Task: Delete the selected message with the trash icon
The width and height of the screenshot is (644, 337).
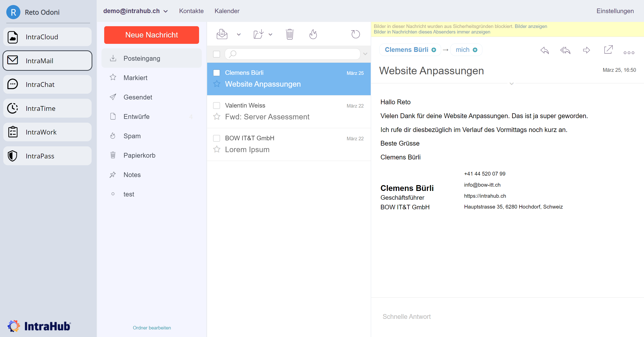Action: click(290, 34)
